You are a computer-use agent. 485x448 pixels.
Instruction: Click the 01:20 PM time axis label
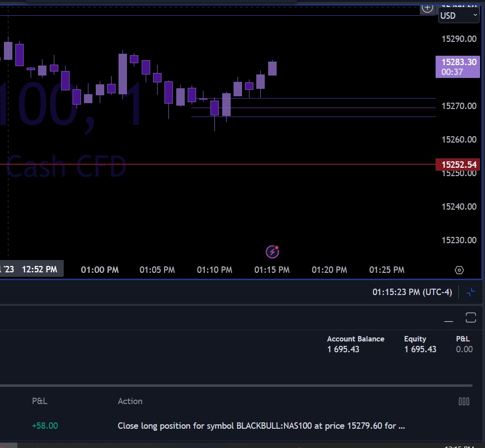pos(329,270)
